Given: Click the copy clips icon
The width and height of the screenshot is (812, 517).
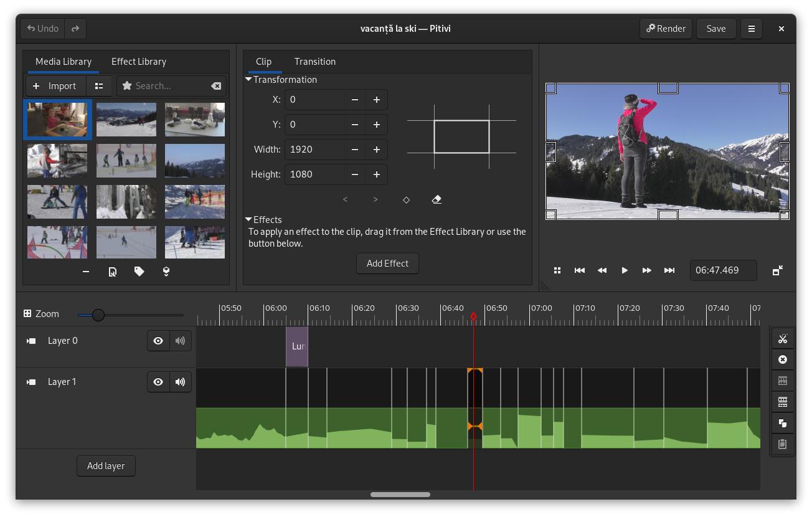Looking at the screenshot, I should pos(782,423).
